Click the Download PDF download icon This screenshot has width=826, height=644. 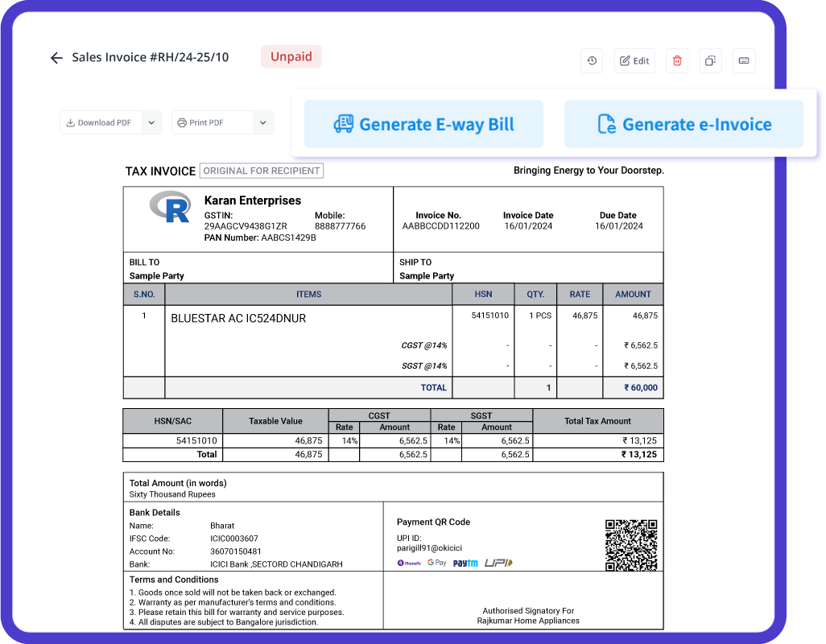tap(72, 122)
